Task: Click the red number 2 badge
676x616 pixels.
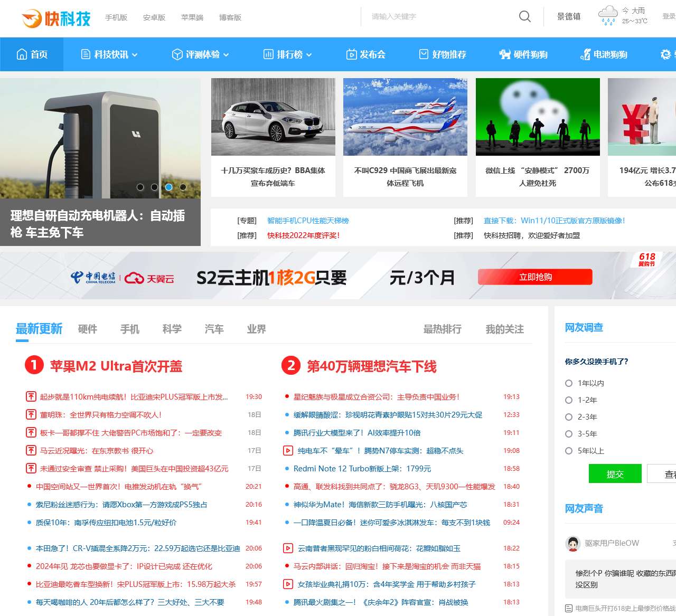Action: pos(291,365)
